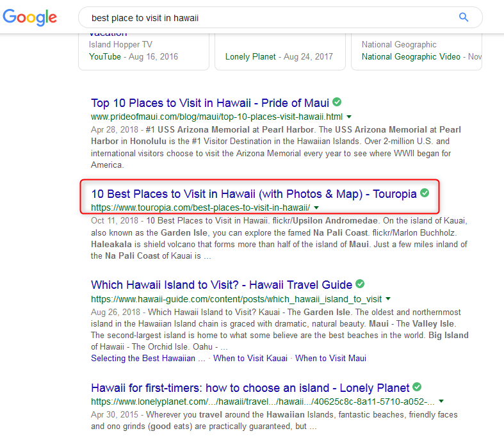Open Lonely Planet Aug 24, 2017 video card
Viewport: 504px width, 438px height.
click(280, 51)
